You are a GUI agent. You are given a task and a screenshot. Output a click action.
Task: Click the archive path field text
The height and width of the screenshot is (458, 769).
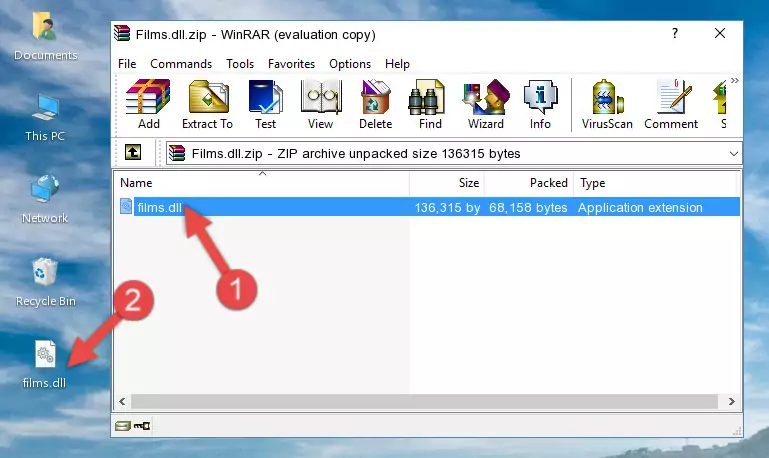[x=356, y=153]
